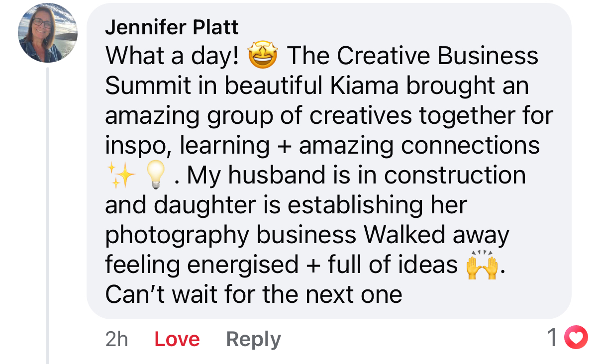Viewport: 600px width, 364px height.
Task: Click the light bulb emoji
Action: 156,176
